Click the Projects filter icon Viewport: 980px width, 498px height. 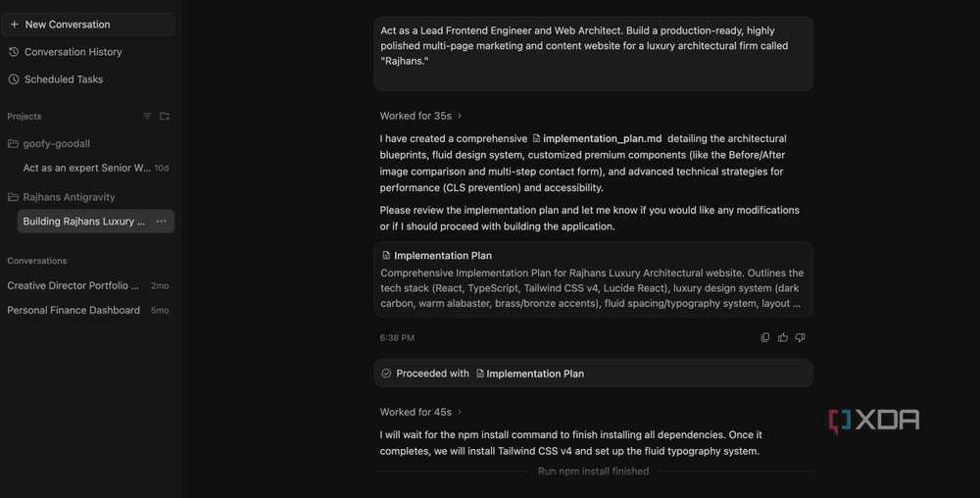click(x=147, y=117)
